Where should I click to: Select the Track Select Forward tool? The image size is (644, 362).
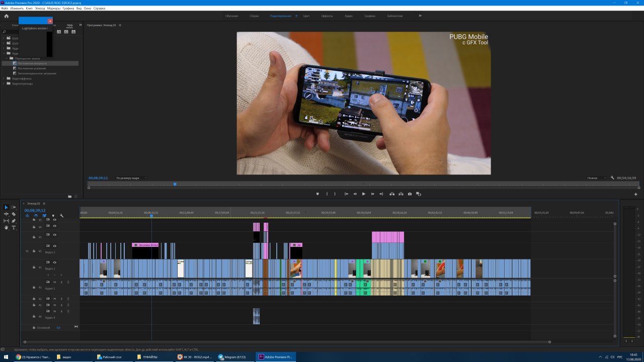[x=14, y=208]
